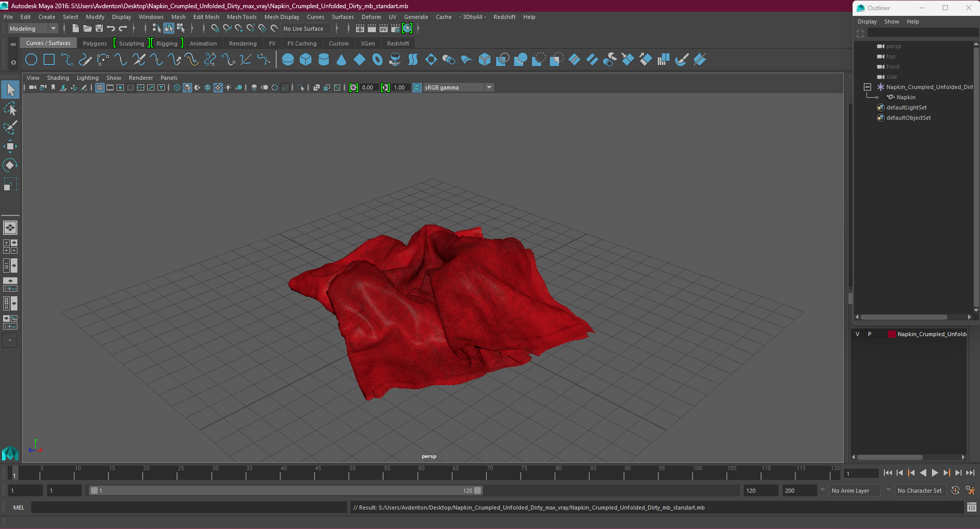The image size is (980, 529).
Task: Open the Modeling menu set dropdown
Action: pyautogui.click(x=33, y=29)
